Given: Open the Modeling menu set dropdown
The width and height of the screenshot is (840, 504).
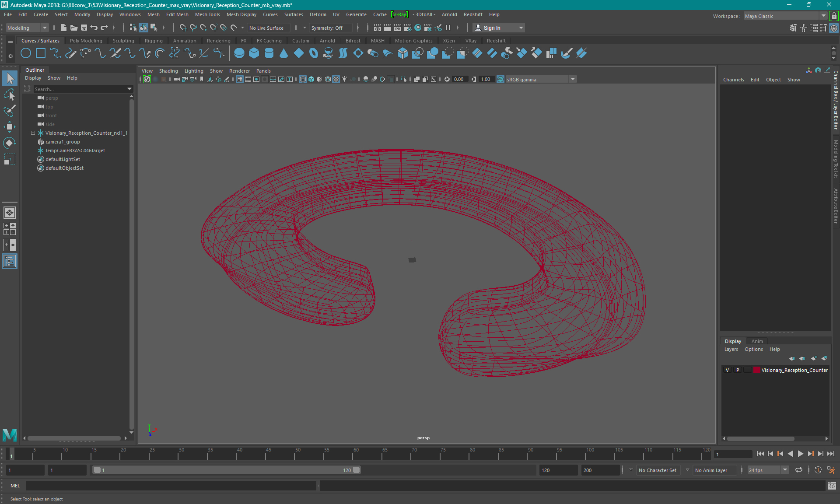Looking at the screenshot, I should point(27,28).
